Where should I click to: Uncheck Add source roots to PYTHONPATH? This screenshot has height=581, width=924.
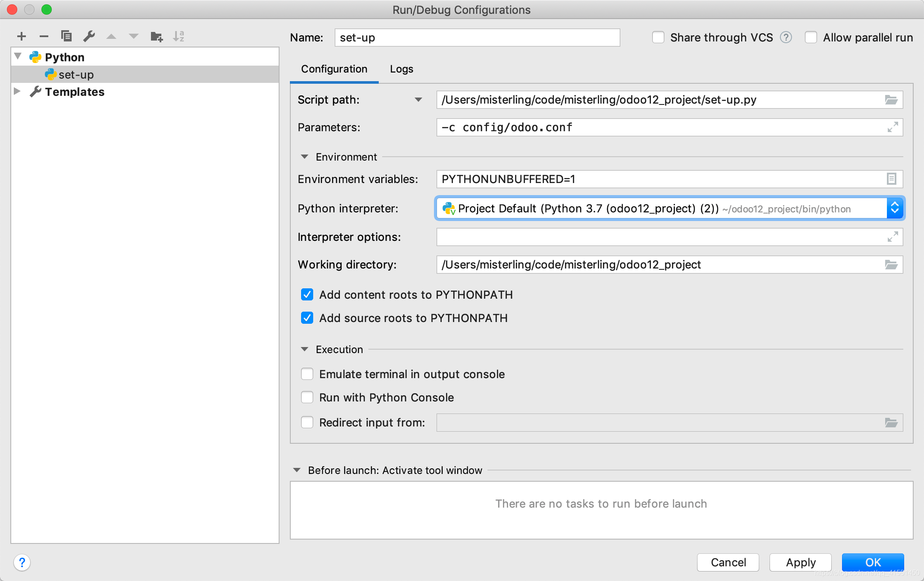(307, 318)
